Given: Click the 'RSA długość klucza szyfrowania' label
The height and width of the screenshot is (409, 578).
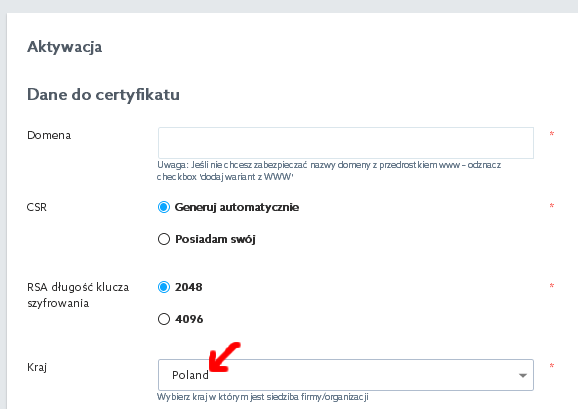Looking at the screenshot, I should pos(78,295).
